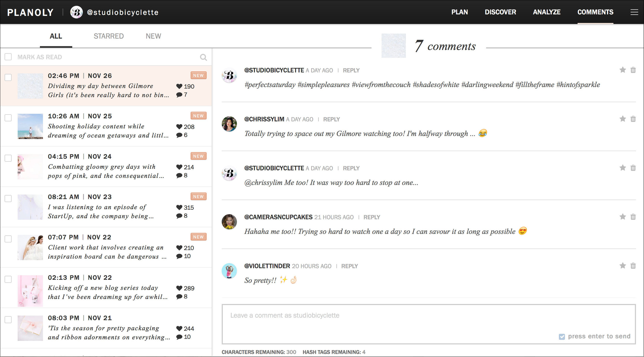Click the search magnifier icon

tap(203, 57)
